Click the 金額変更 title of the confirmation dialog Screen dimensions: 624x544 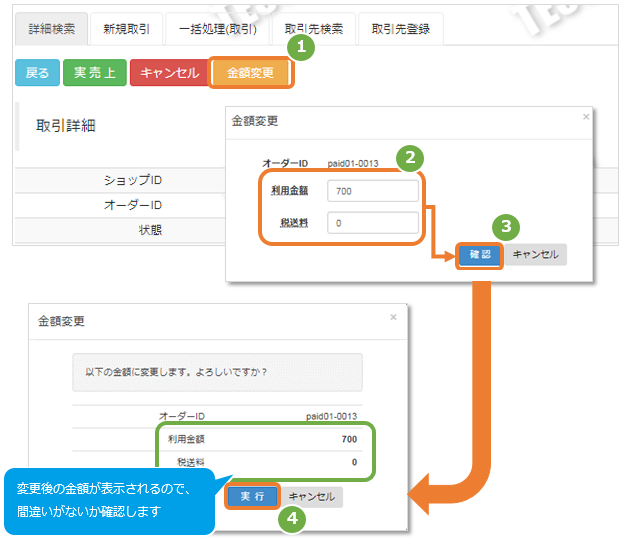click(61, 321)
